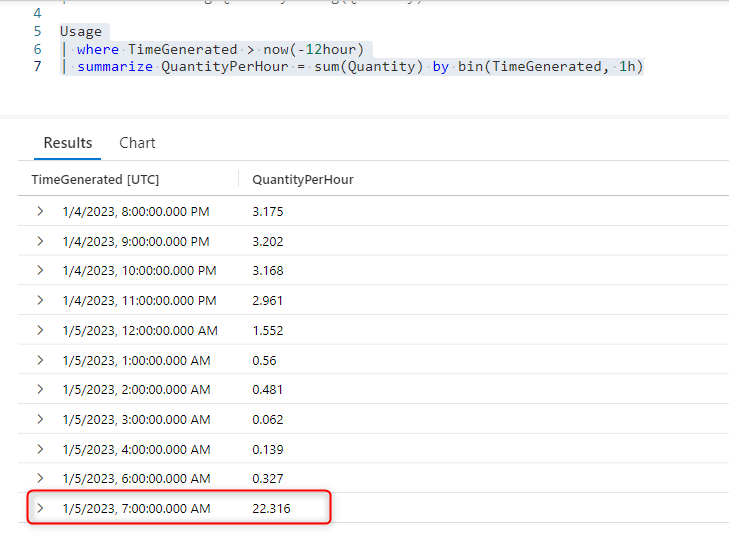Expand the 1/5/2023 4:00 AM row
Screen dimensions: 729x538
pos(41,450)
